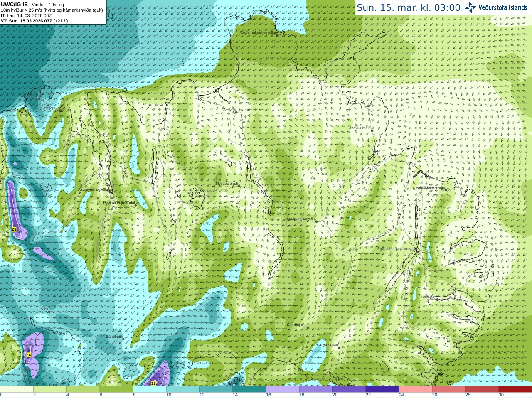Select the 8–10 m/s light cyan legend swatch
Image resolution: width=532 pixels, height=398 pixels.
(150, 389)
